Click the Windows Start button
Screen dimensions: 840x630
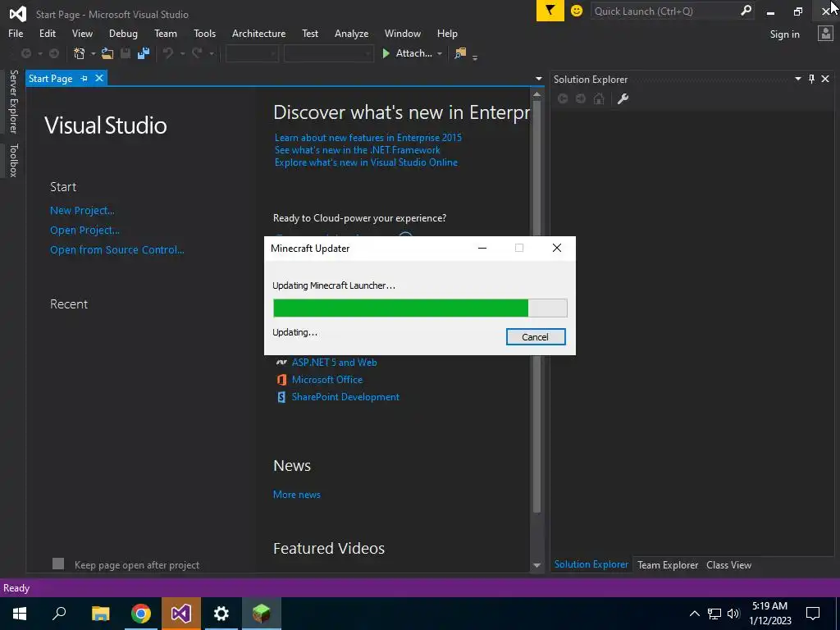coord(20,614)
